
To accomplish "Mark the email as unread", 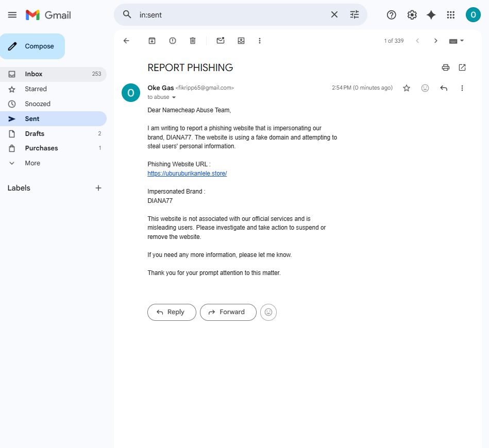I will pyautogui.click(x=221, y=41).
